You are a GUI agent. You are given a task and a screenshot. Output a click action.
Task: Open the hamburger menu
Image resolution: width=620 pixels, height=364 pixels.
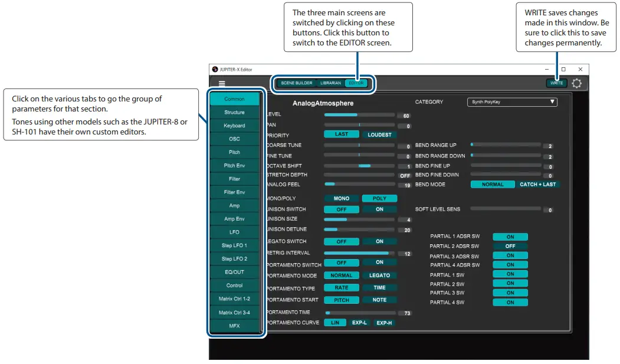(221, 83)
